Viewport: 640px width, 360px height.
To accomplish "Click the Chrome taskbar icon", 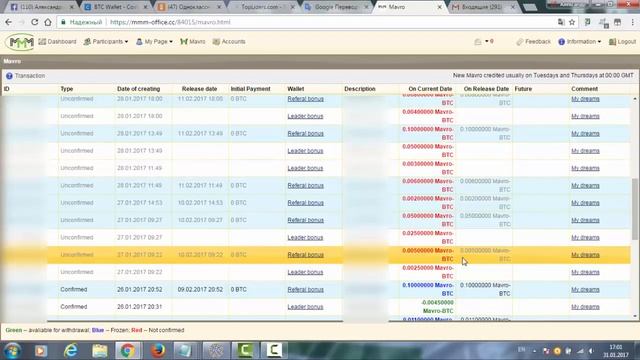I will 127,351.
